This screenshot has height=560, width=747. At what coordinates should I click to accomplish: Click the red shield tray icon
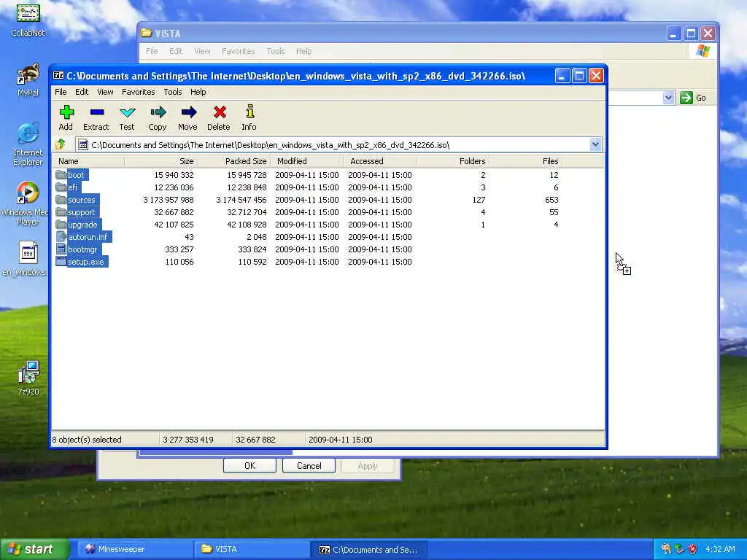click(x=693, y=549)
